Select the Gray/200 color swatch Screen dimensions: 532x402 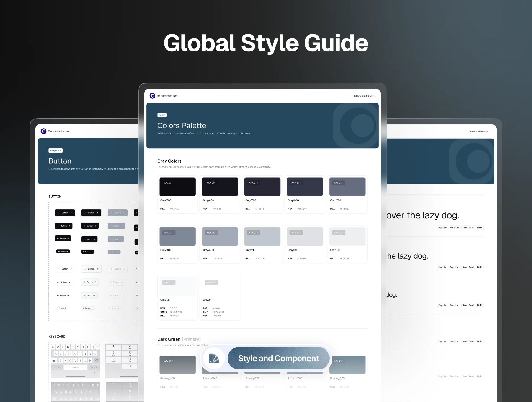[262, 236]
